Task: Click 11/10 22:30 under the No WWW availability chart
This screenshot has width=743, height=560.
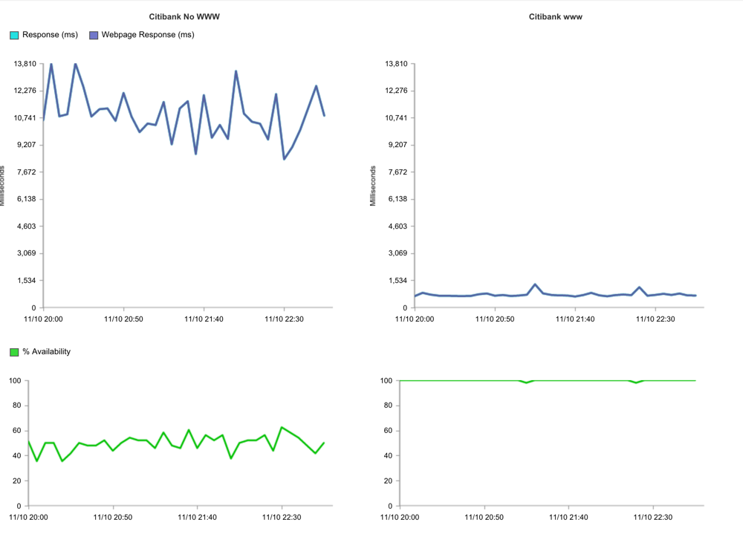Action: 282,518
